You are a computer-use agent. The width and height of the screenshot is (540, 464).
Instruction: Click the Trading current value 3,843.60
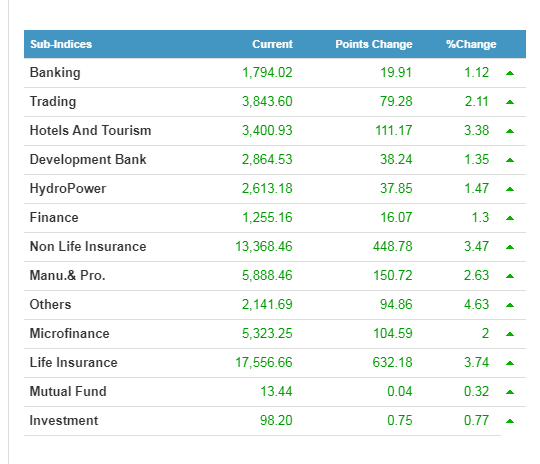(x=267, y=102)
